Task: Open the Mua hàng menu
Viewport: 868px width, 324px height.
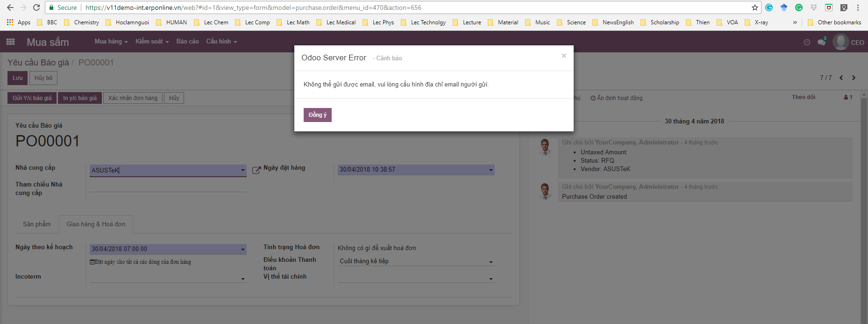Action: 111,42
